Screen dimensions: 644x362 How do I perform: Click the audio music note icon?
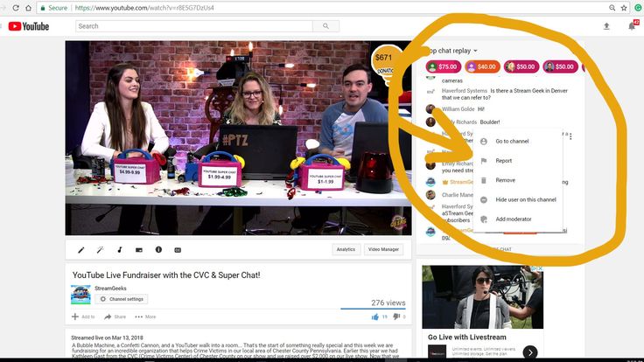click(x=120, y=249)
